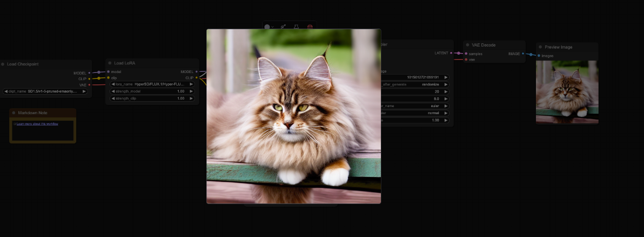Open the ckpt_name checkpoint dropdown
Screen dimensions: 644x237
click(x=46, y=91)
